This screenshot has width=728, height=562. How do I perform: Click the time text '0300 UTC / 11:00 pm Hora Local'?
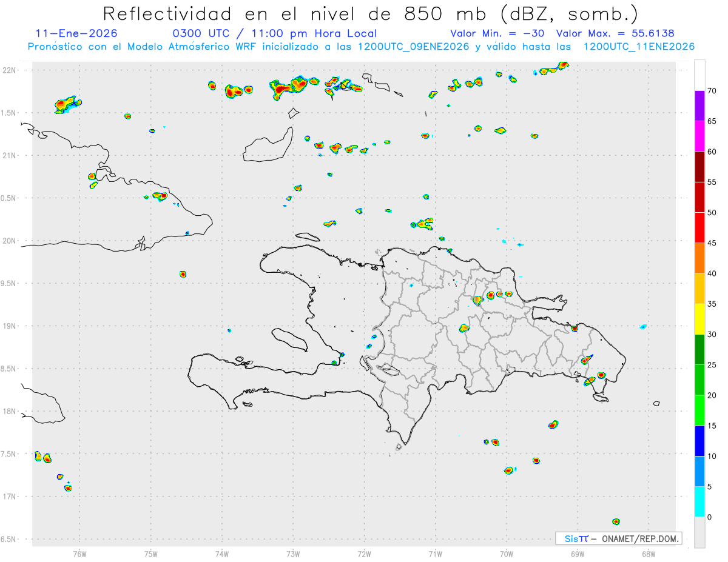275,33
